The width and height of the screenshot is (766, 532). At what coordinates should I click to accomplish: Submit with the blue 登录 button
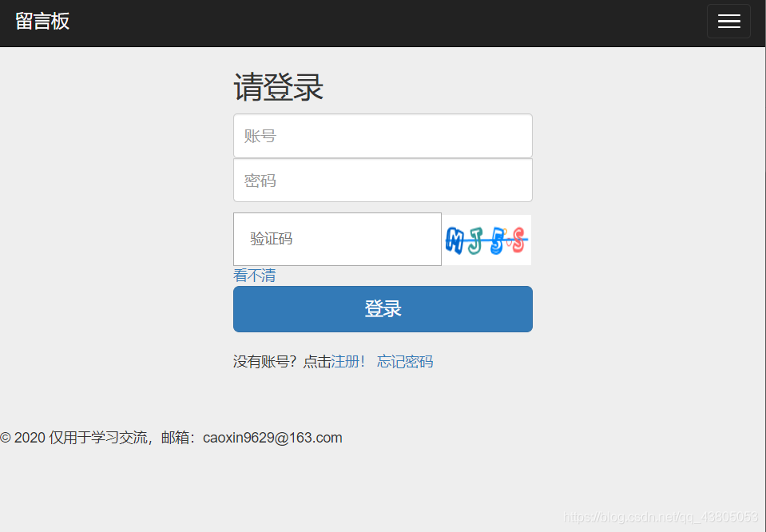383,309
